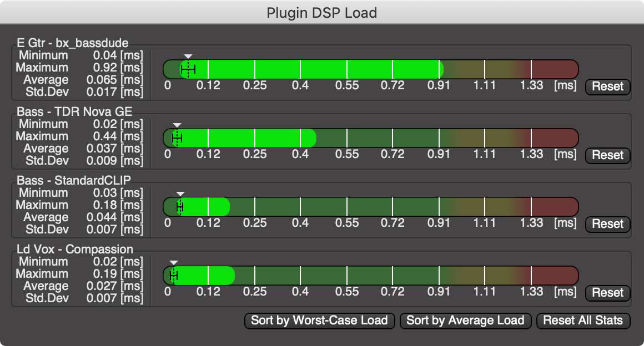The width and height of the screenshot is (644, 346).
Task: Reset stats for Ld Vox - Compassion
Action: tap(607, 293)
